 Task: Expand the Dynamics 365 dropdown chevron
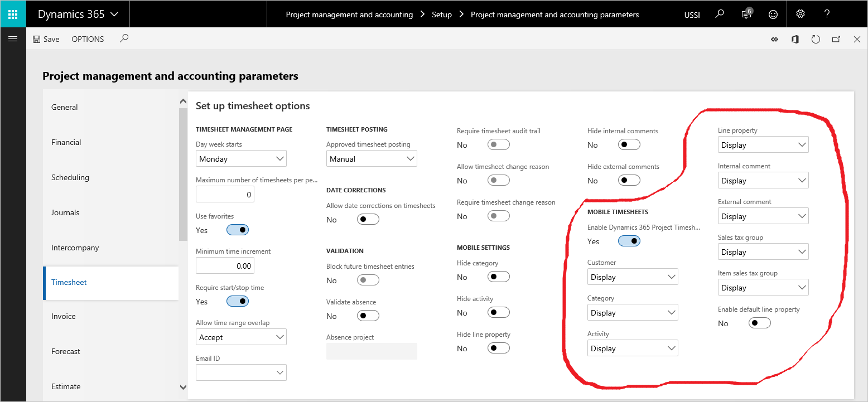click(114, 14)
